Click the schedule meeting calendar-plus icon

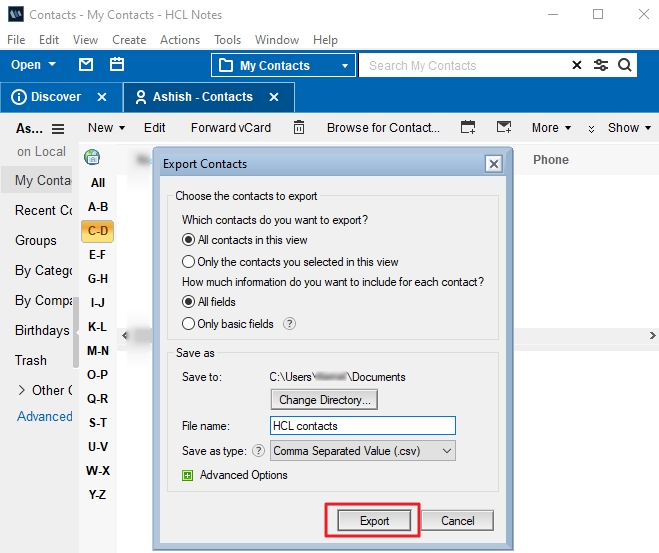coord(468,127)
